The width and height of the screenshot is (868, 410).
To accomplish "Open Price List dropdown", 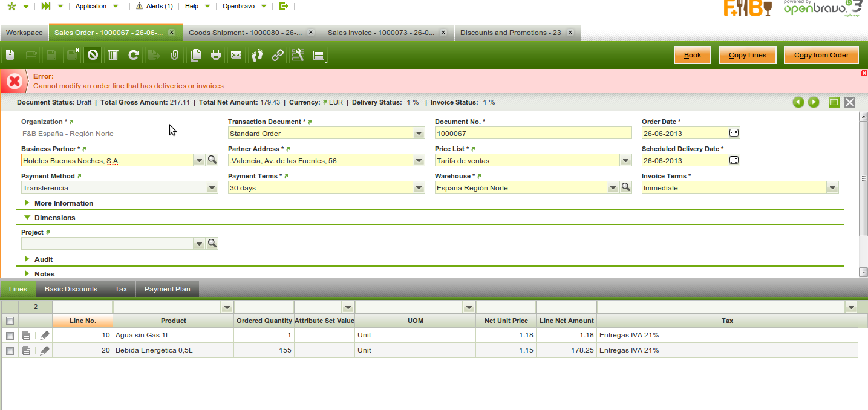I will [x=626, y=160].
